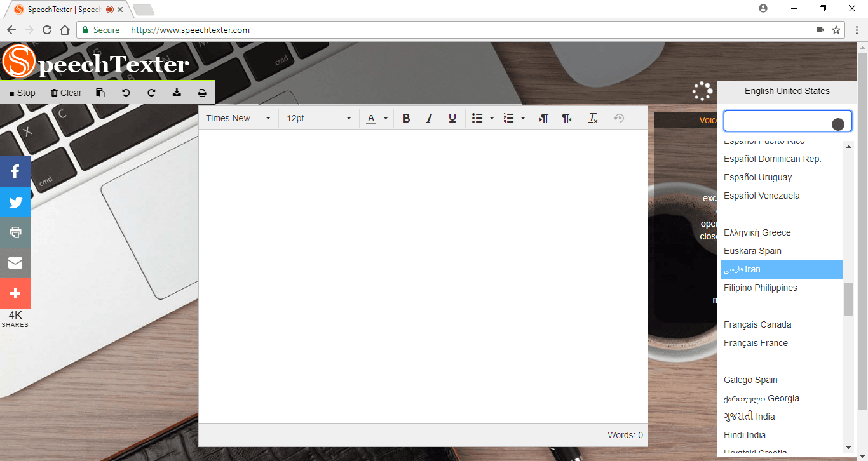This screenshot has width=868, height=461.
Task: Open the Times New Roman font dropdown
Action: point(238,118)
